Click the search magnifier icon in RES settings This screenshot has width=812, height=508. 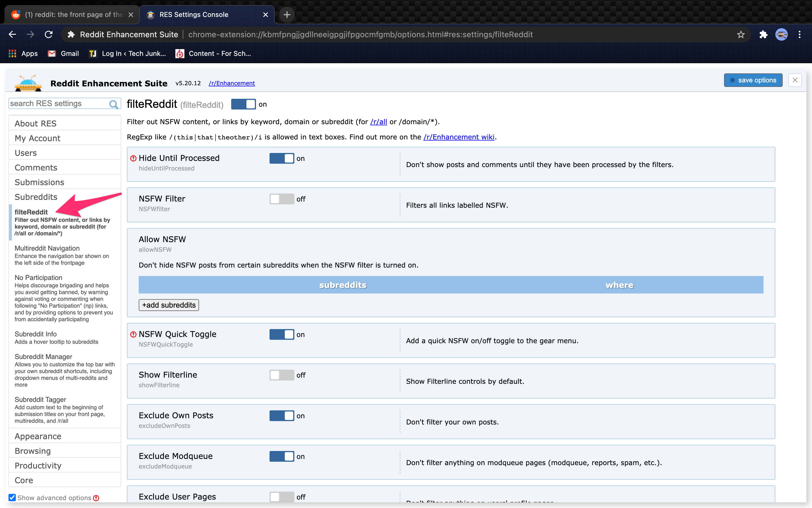(114, 104)
